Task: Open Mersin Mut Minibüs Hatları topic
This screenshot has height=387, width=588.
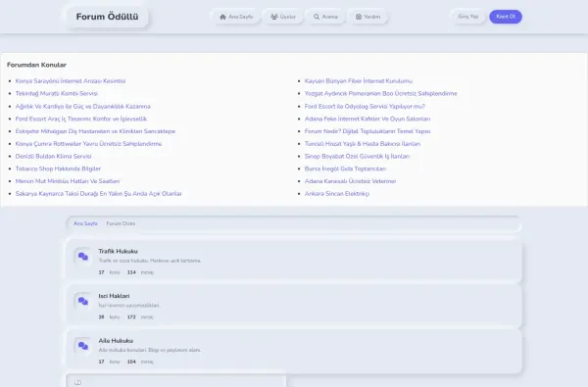Action: [68, 181]
